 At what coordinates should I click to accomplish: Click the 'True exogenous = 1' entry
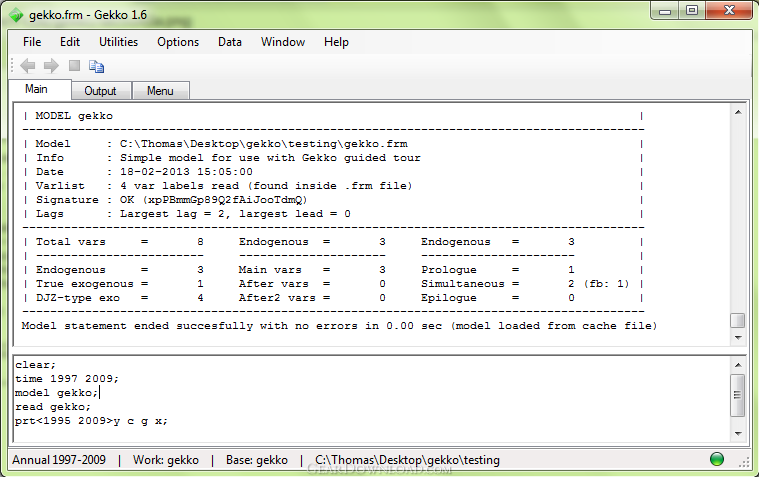point(120,284)
